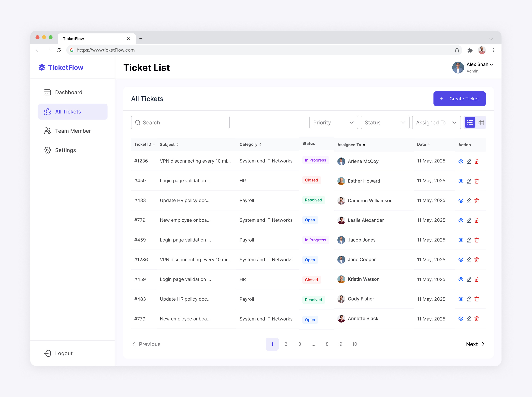
Task: Click the browser extensions puzzle icon
Action: [470, 50]
